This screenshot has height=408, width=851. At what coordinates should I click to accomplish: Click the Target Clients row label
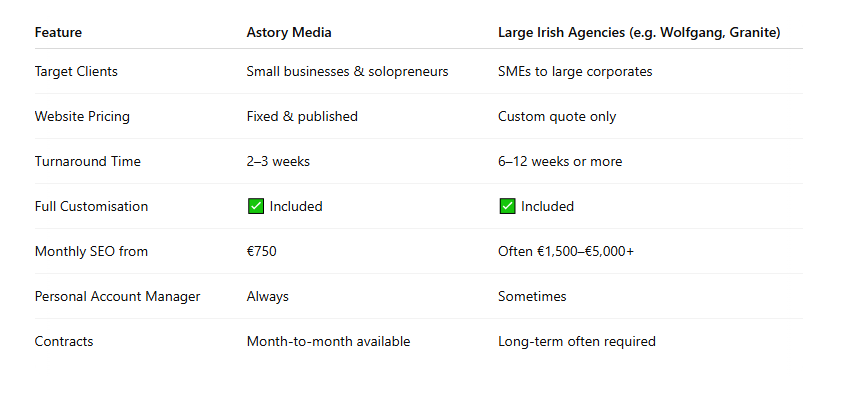click(76, 72)
